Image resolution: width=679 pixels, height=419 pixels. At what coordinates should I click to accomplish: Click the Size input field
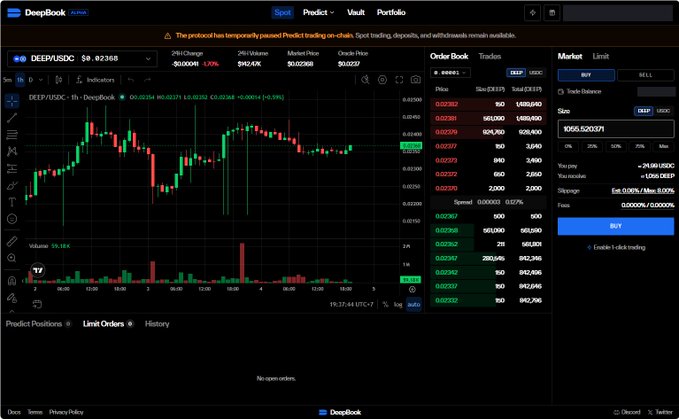[x=615, y=129]
